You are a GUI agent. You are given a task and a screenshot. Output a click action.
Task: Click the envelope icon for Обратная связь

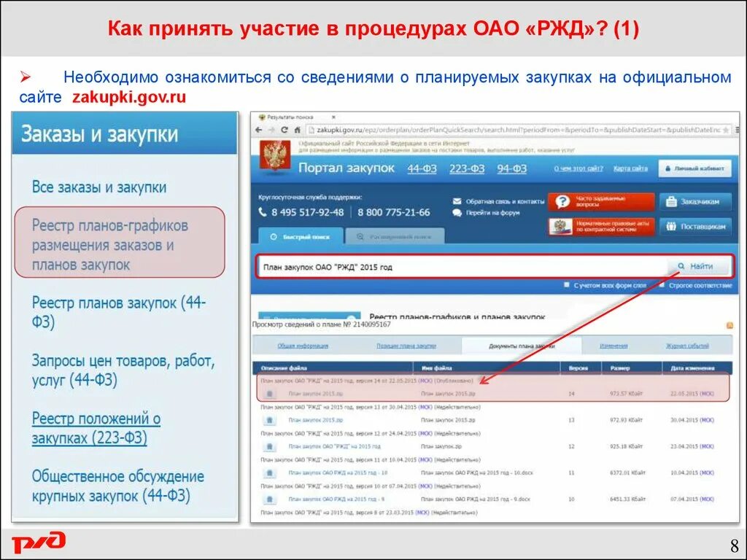[x=457, y=201]
